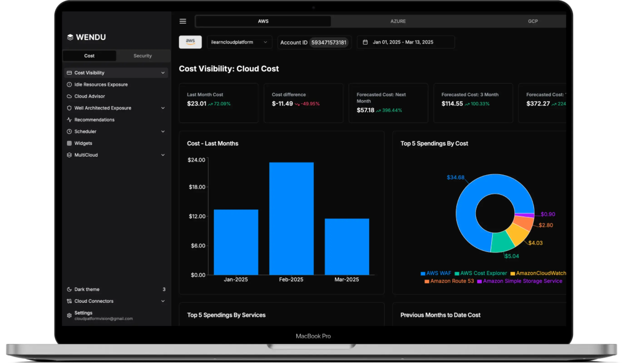Click the calendar icon in date range
This screenshot has height=364, width=623.
pyautogui.click(x=365, y=42)
